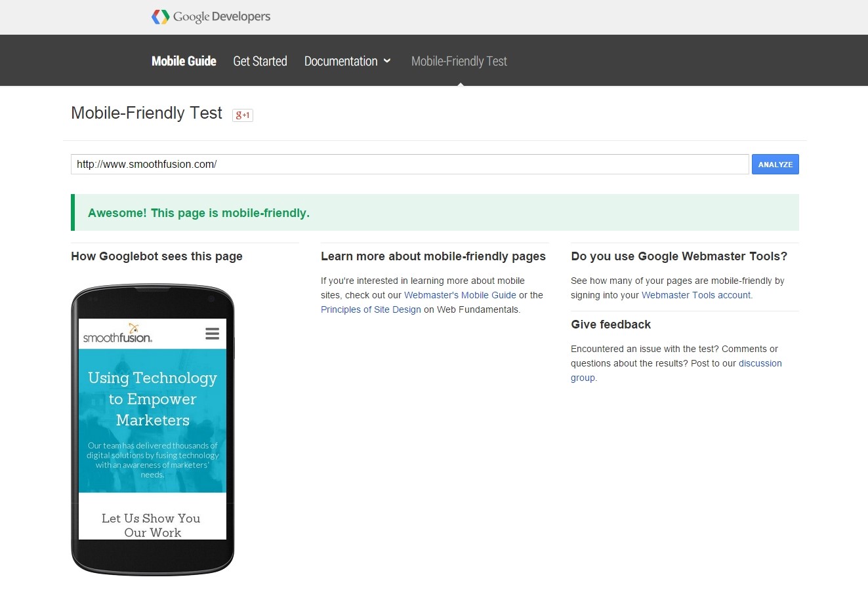Click 'Awesome! This page is mobile-friendly.' message
This screenshot has height=613, width=868.
click(199, 213)
